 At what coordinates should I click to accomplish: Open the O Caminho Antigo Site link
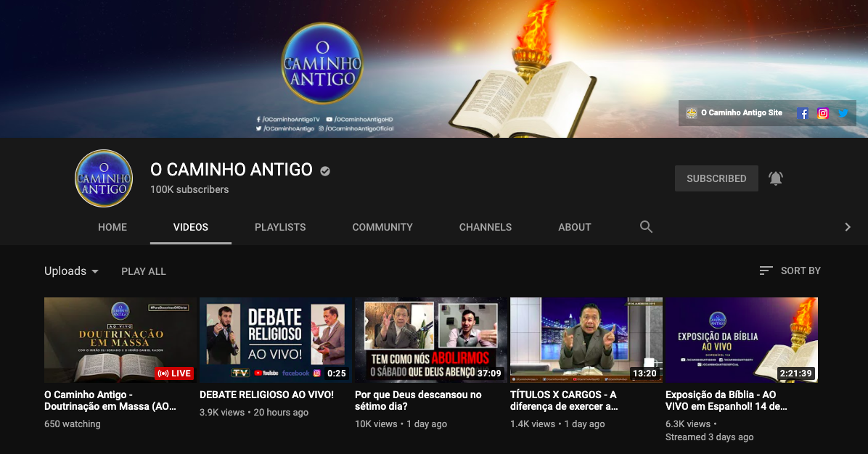pos(734,113)
